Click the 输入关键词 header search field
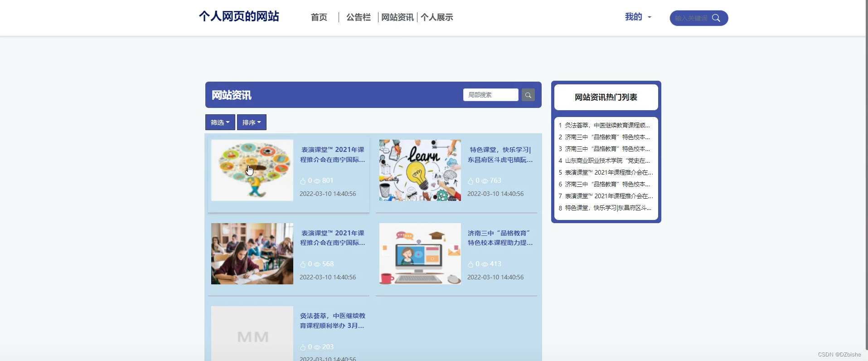Screen dimensions: 868x361 pyautogui.click(x=691, y=18)
